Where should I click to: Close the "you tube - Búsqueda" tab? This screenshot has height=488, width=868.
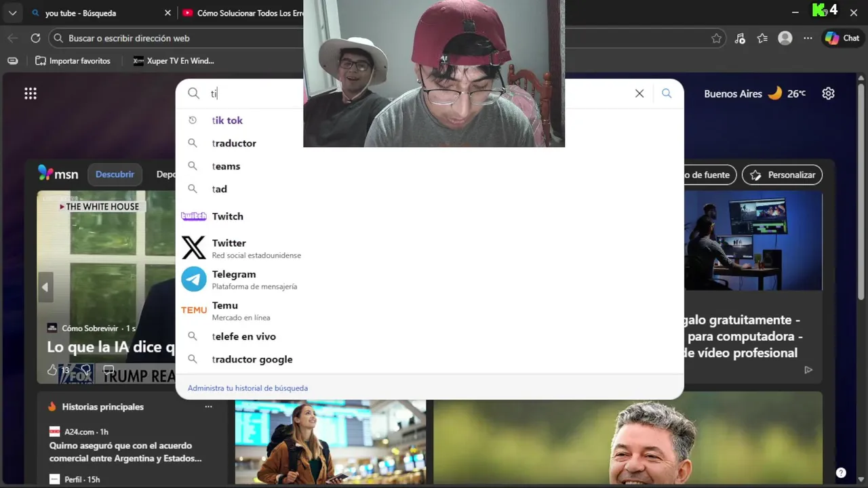tap(167, 13)
